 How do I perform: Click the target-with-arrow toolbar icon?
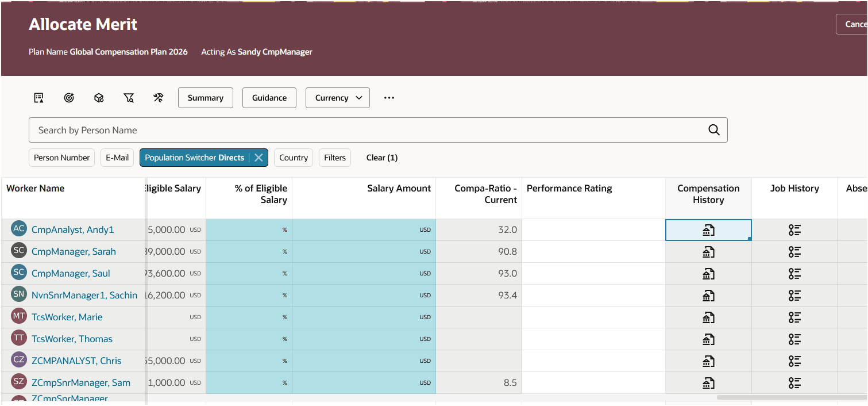coord(69,98)
